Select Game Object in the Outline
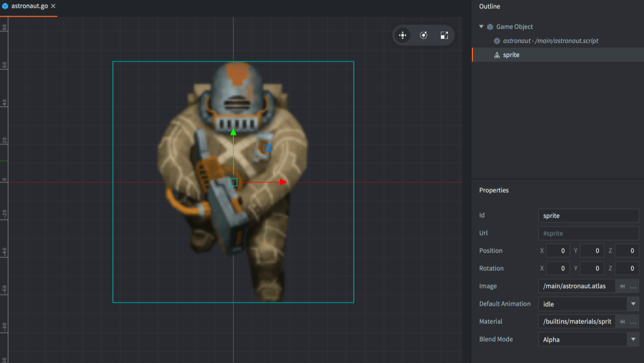The width and height of the screenshot is (644, 363). (514, 27)
